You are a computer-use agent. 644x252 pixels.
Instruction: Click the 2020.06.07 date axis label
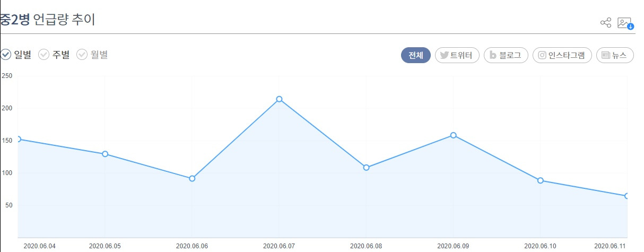click(x=279, y=246)
